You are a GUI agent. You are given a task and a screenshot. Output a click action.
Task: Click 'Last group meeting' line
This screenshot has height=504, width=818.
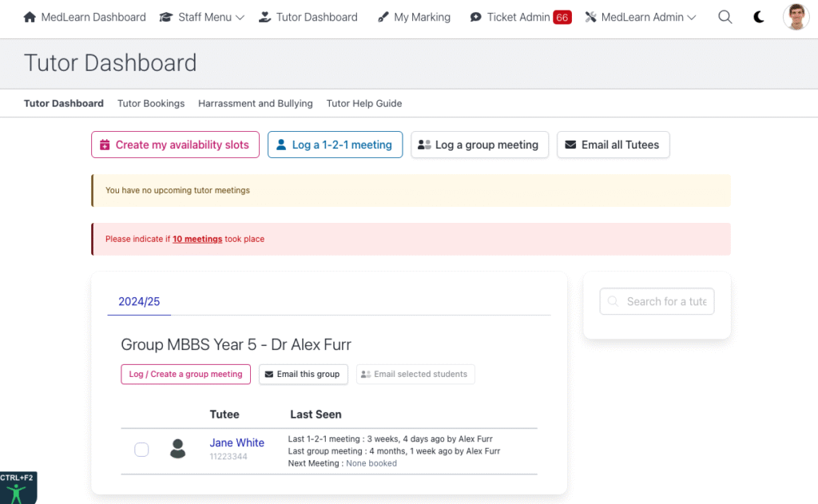pos(394,450)
